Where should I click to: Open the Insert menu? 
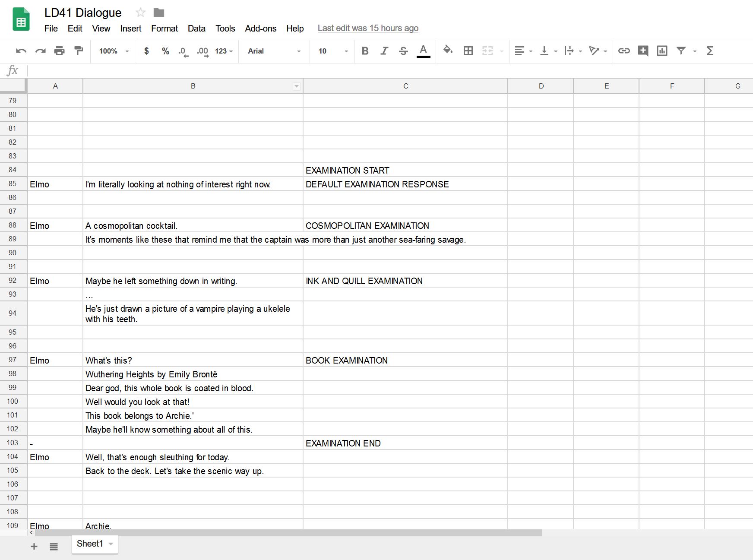pyautogui.click(x=131, y=28)
